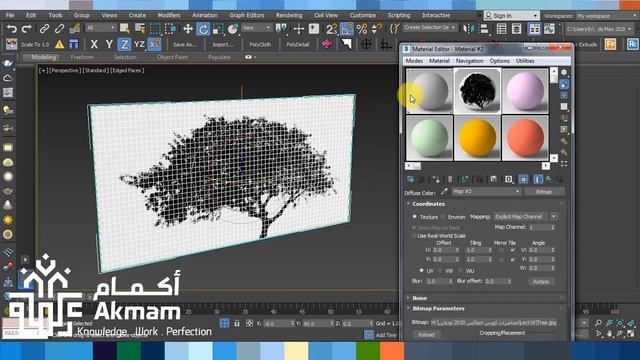Image resolution: width=640 pixels, height=360 pixels.
Task: Select the Texture radio button
Action: [x=414, y=217]
